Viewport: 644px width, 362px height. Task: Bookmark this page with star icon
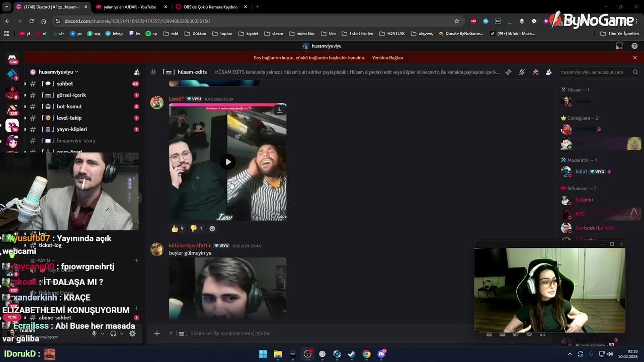click(457, 21)
